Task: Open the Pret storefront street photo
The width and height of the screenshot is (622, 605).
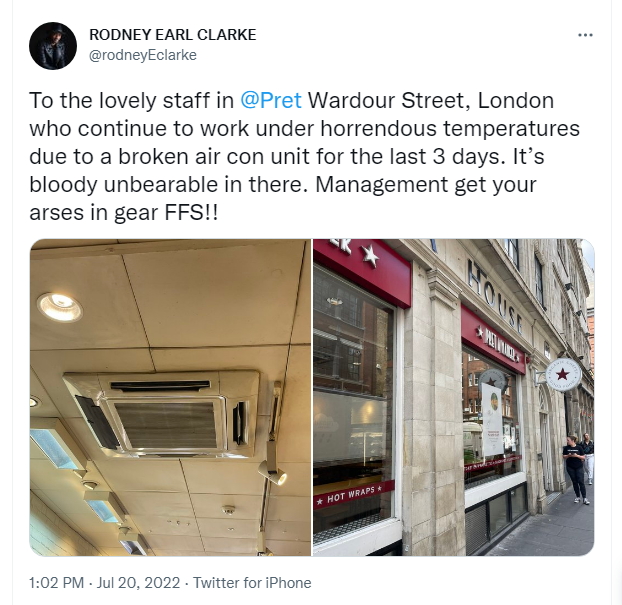Action: (453, 397)
